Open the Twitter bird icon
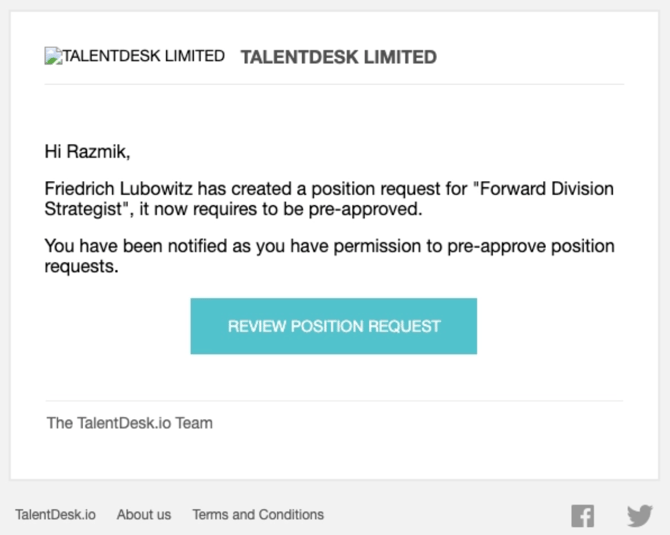 point(640,515)
